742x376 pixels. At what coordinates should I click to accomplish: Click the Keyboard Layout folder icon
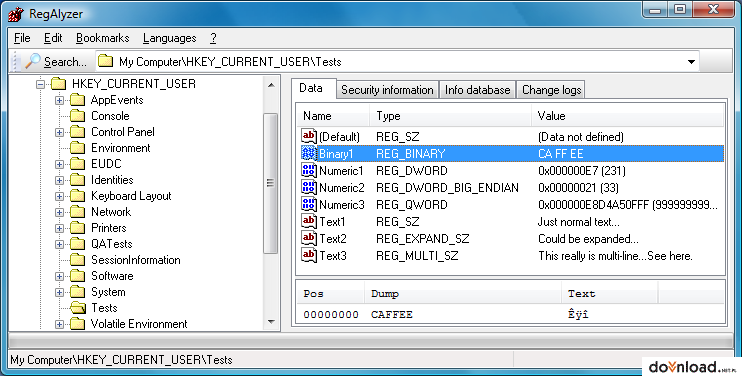click(x=78, y=196)
